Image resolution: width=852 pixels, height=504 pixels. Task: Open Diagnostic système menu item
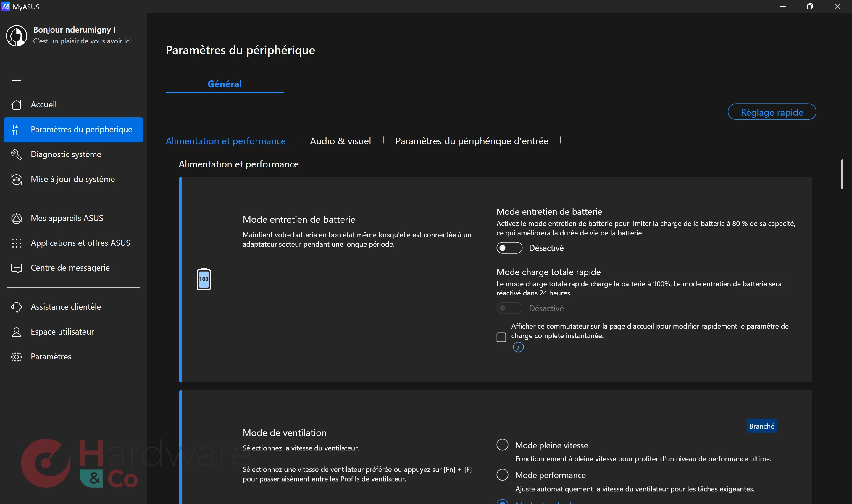point(73,154)
